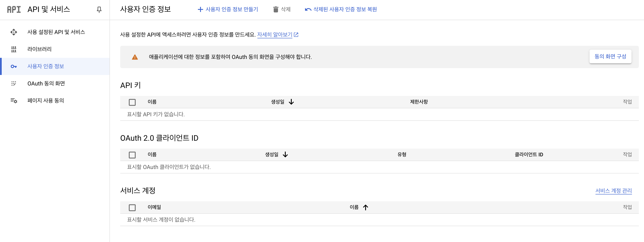The width and height of the screenshot is (644, 242).
Task: Click the trash 삭제 icon in toolbar
Action: [275, 9]
